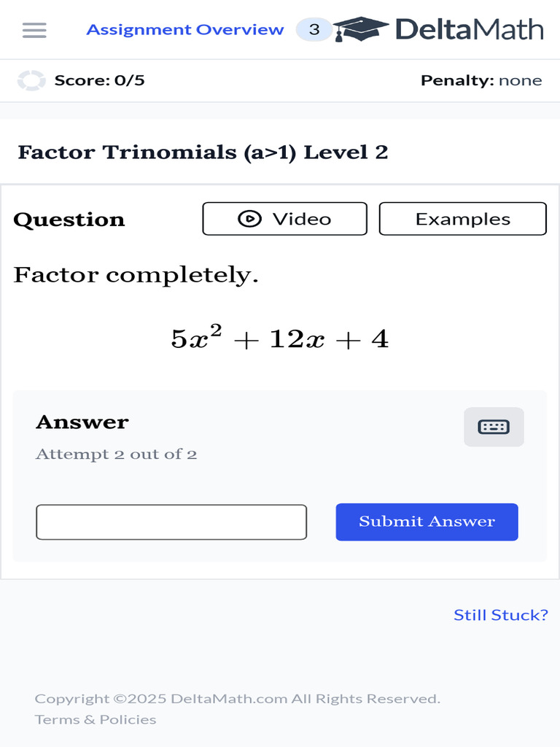
Task: Click the Factor Trinomials (a>1) Level 2 title
Action: tap(203, 152)
